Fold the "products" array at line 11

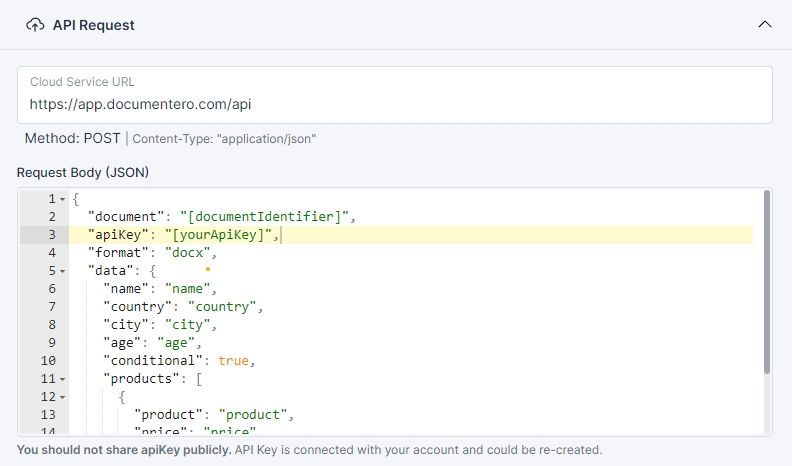click(x=62, y=379)
